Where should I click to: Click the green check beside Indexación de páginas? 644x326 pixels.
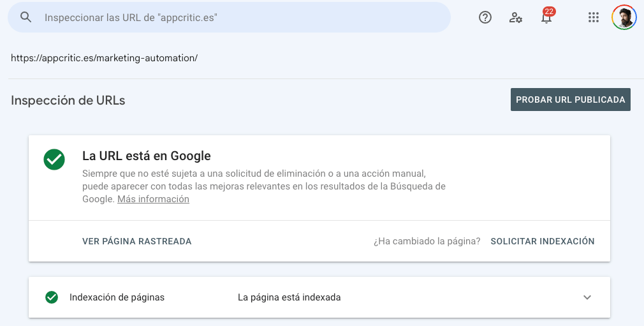[x=52, y=297]
